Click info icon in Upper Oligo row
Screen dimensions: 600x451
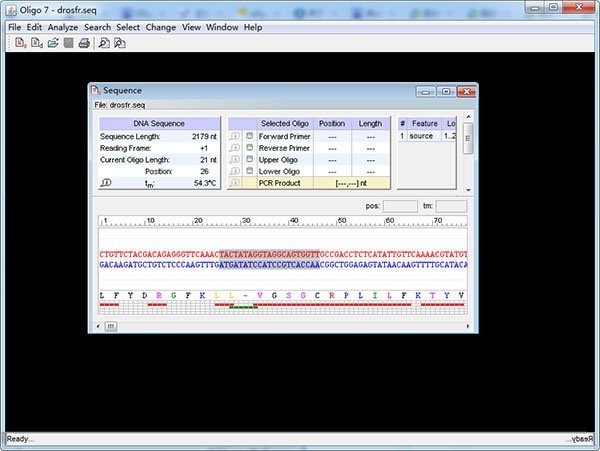pos(235,160)
